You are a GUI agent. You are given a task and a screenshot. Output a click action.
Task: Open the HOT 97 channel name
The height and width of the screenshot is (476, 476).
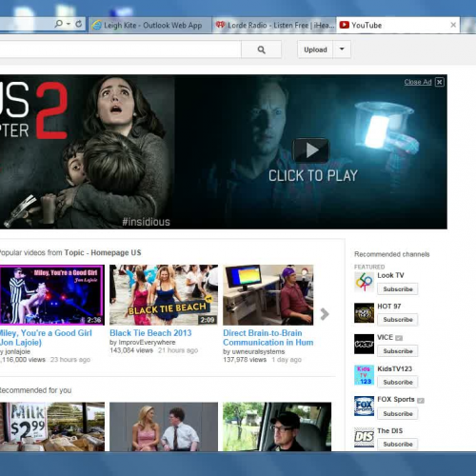coord(389,307)
